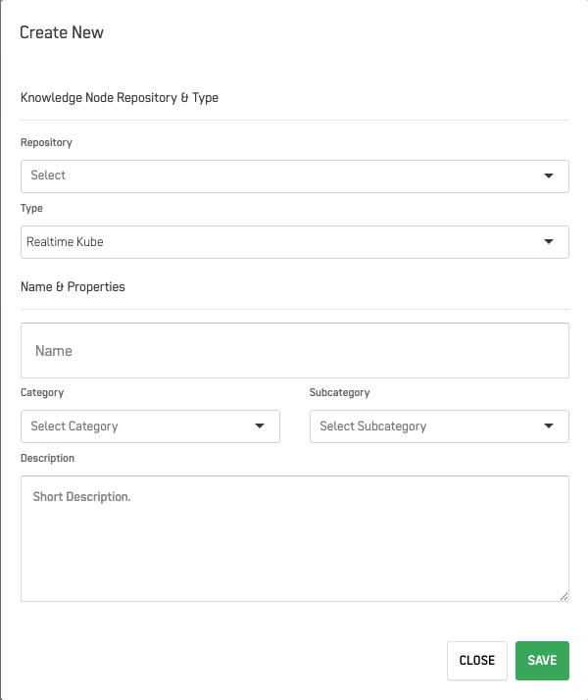Viewport: 588px width, 700px height.
Task: Click the 'Category' field label
Action: (x=42, y=393)
